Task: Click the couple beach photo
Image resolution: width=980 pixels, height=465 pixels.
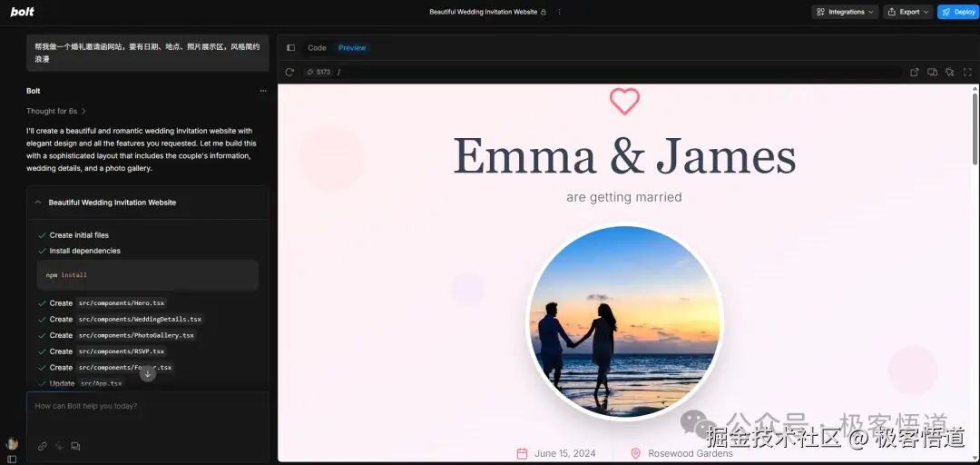Action: (x=624, y=322)
